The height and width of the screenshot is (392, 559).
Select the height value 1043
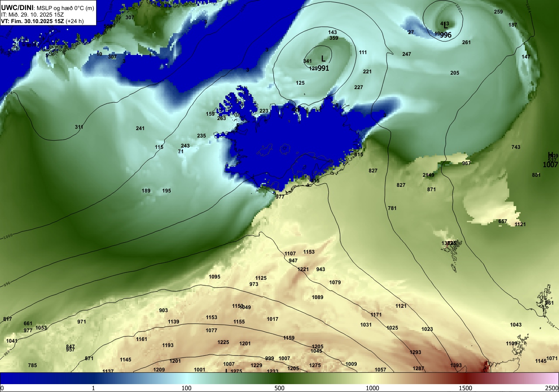point(516,325)
